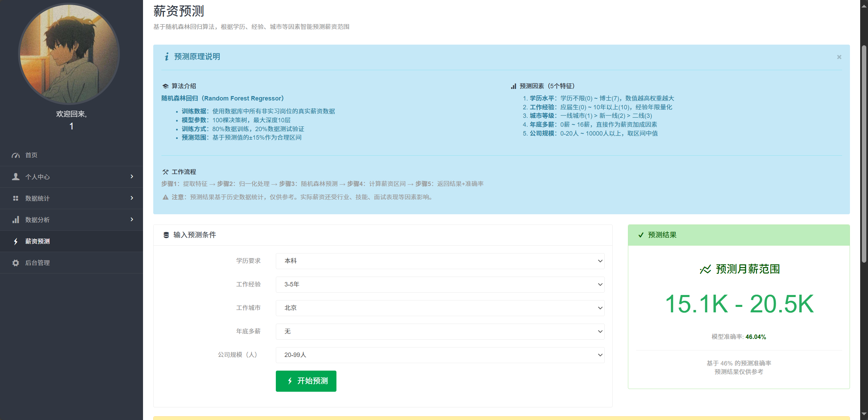This screenshot has width=868, height=420.
Task: Go to 后台管理 in the sidebar
Action: pyautogui.click(x=37, y=263)
